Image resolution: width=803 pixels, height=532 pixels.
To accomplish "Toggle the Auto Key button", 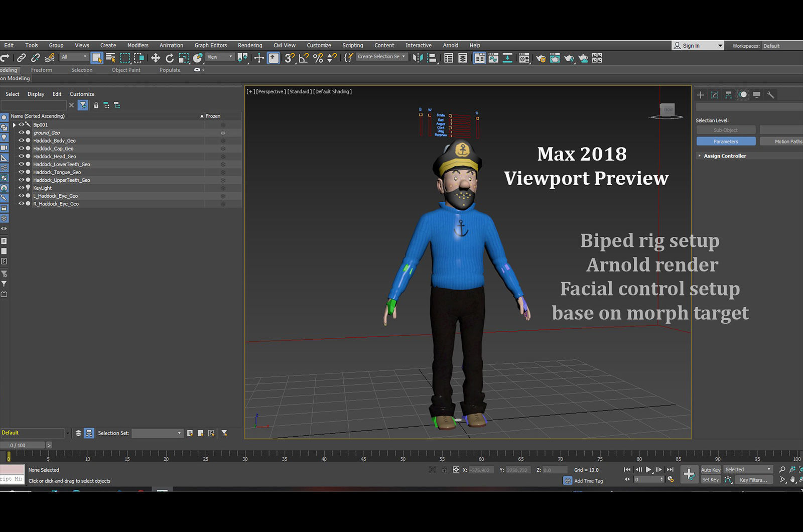I will point(711,470).
